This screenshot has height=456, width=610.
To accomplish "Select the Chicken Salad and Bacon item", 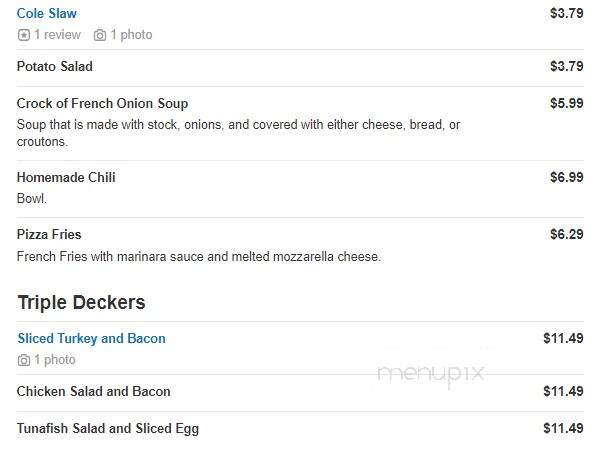I will tap(94, 391).
